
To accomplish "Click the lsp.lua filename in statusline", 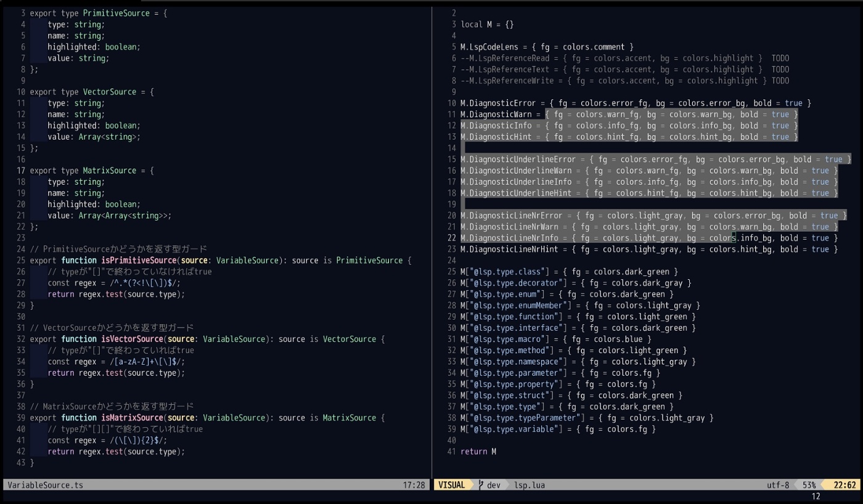I will pos(530,485).
